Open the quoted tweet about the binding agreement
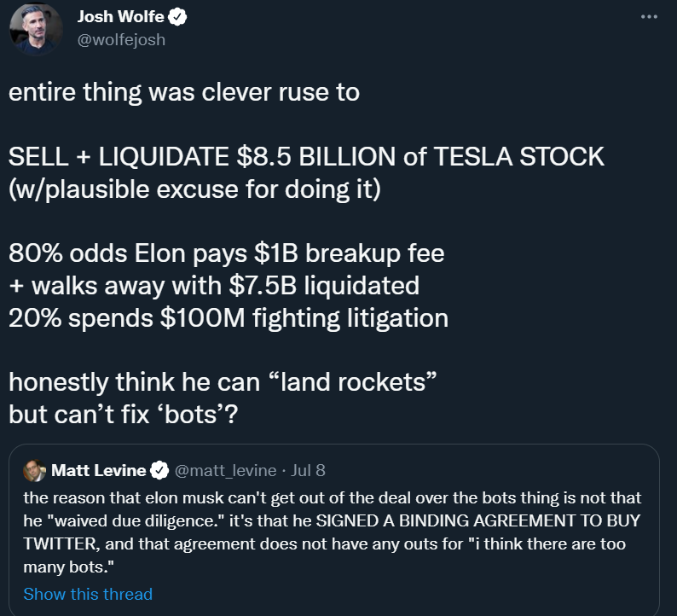The height and width of the screenshot is (616, 677). click(x=333, y=532)
